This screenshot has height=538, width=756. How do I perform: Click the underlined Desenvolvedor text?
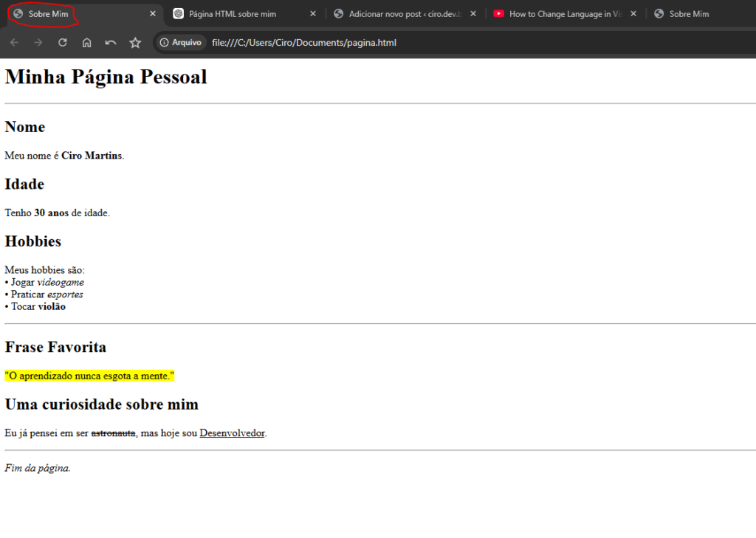pyautogui.click(x=232, y=433)
